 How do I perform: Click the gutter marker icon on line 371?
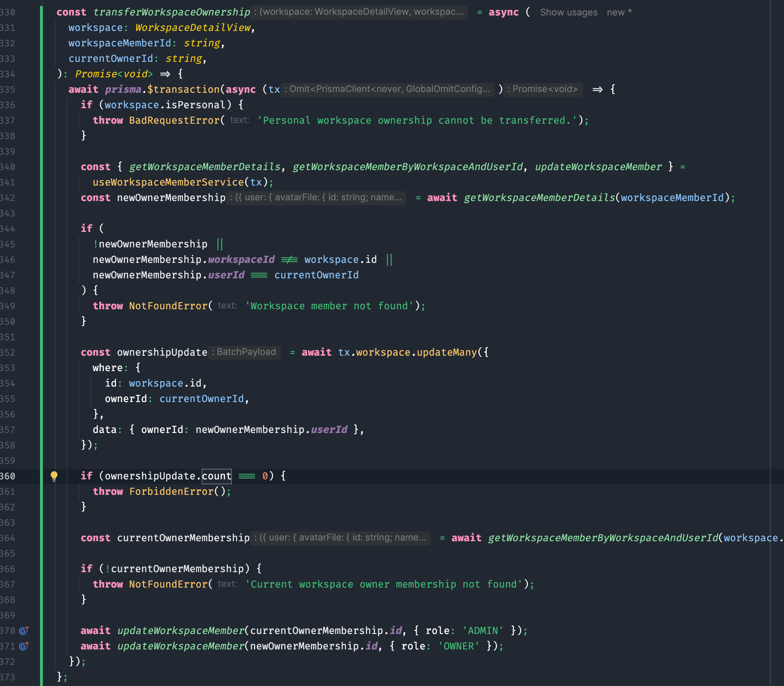click(x=24, y=646)
